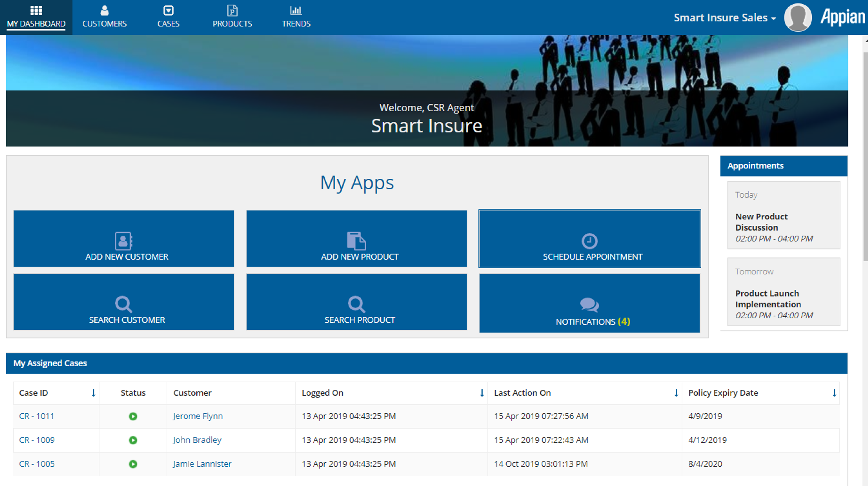Open the PRODUCTS tab label

click(x=232, y=24)
